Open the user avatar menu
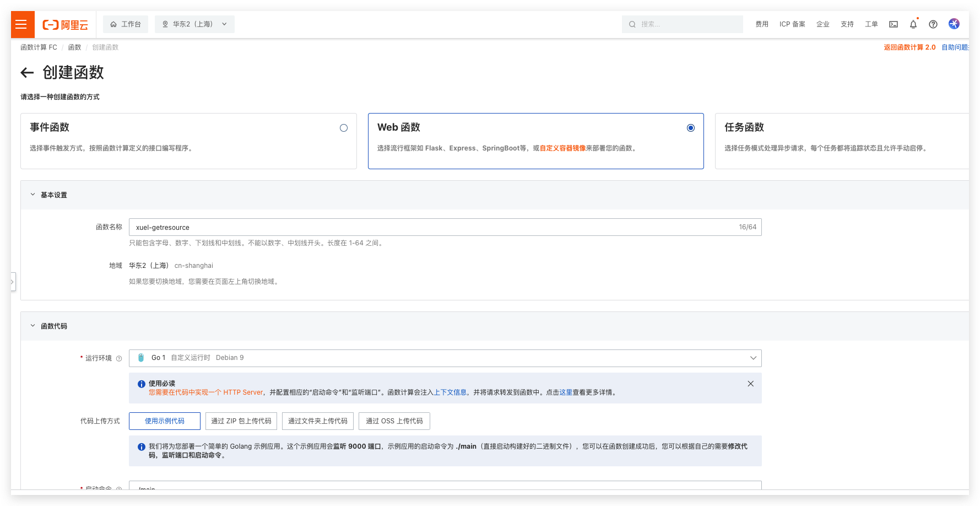This screenshot has width=980, height=506. coord(954,24)
